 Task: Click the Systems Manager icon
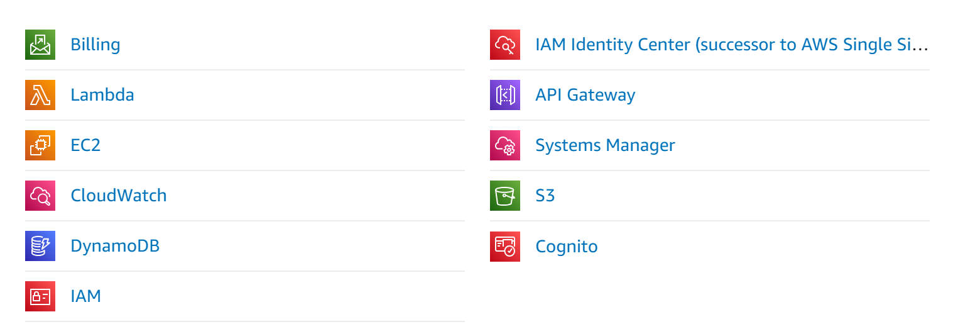(505, 145)
